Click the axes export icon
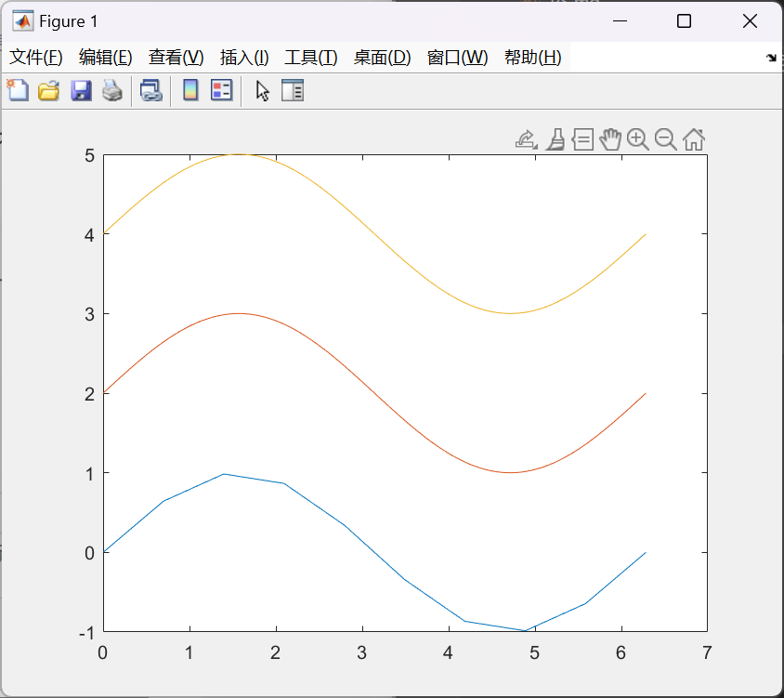Screen dimensions: 784x698 [x=526, y=139]
